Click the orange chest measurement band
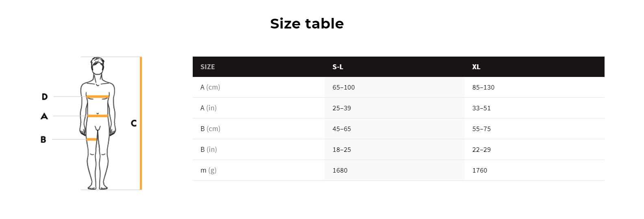The height and width of the screenshot is (219, 644). coord(98,97)
